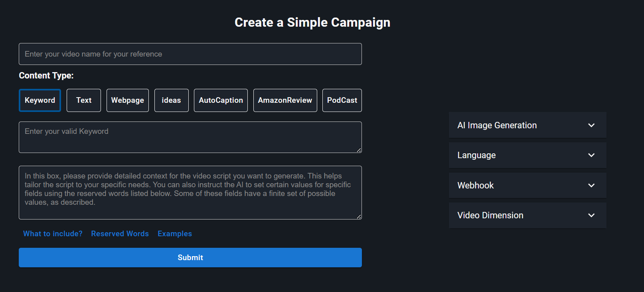This screenshot has height=292, width=644.
Task: Click the Video Dimension chevron arrow
Action: 591,216
